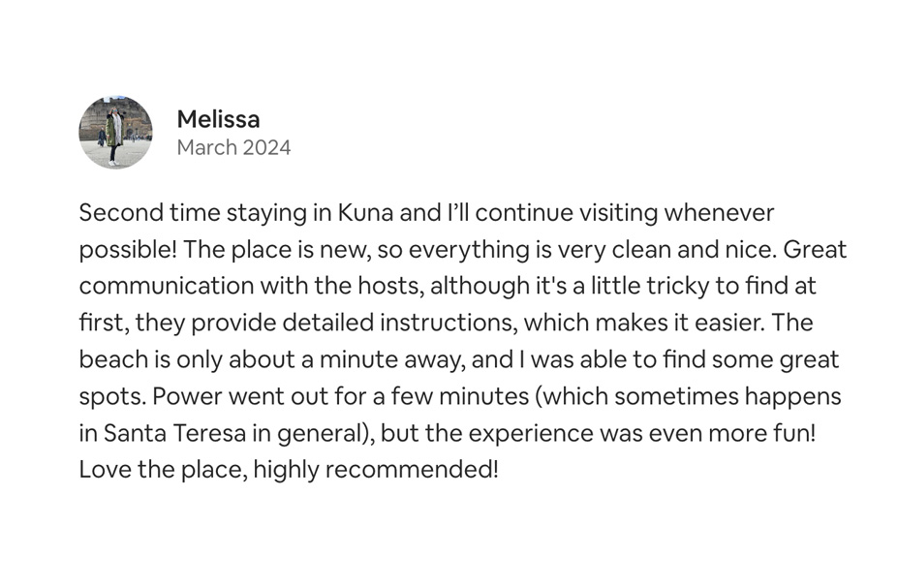This screenshot has height=588, width=898.
Task: Click the word 'Power' in the review
Action: [187, 396]
